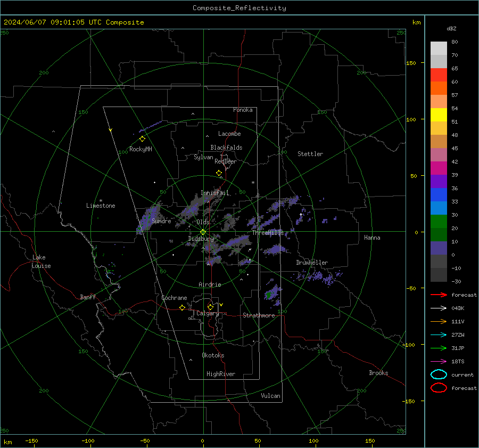The height and width of the screenshot is (448, 479).
Task: Click the Composite_Reflectivity title
Action: [x=240, y=8]
